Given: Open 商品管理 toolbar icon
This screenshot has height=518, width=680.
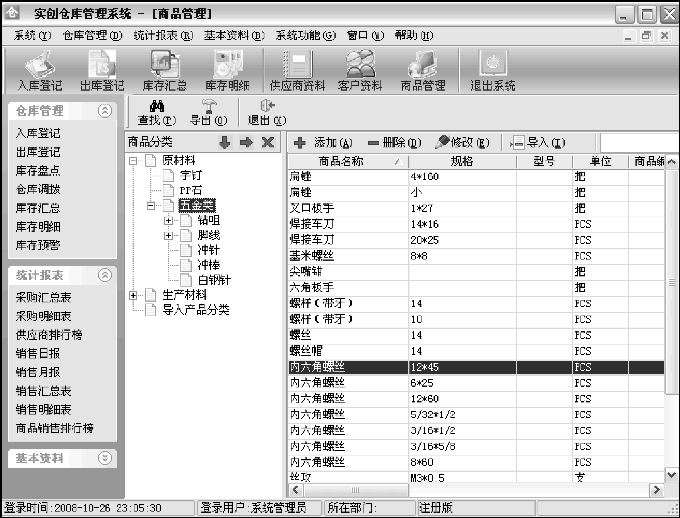Looking at the screenshot, I should pos(423,70).
